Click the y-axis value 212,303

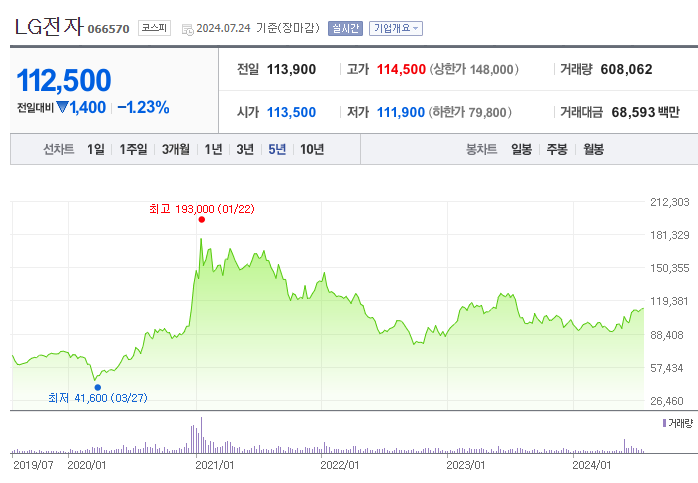(x=670, y=202)
